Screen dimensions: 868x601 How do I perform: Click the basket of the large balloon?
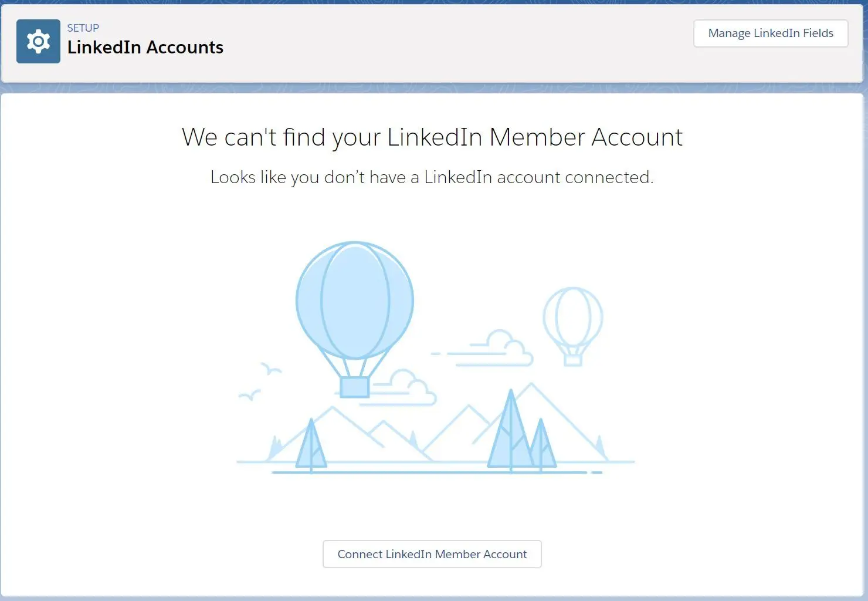(355, 387)
